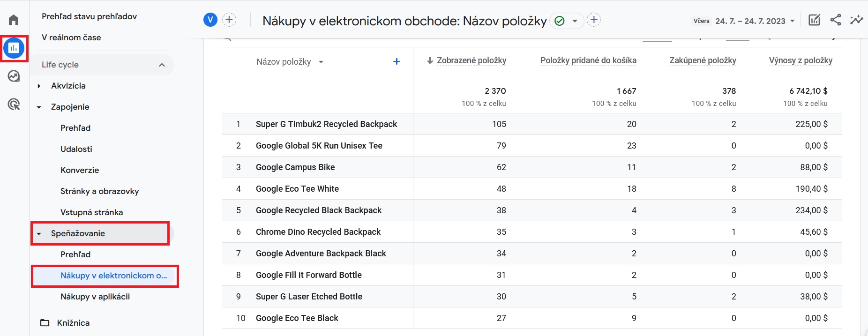The image size is (868, 336).
Task: Open the Knižnica library folder
Action: point(65,323)
